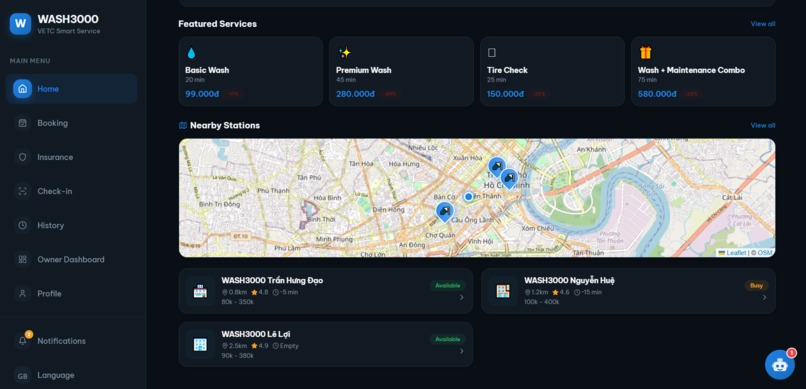Click the Combo gift box icon
The height and width of the screenshot is (389, 806).
[645, 52]
